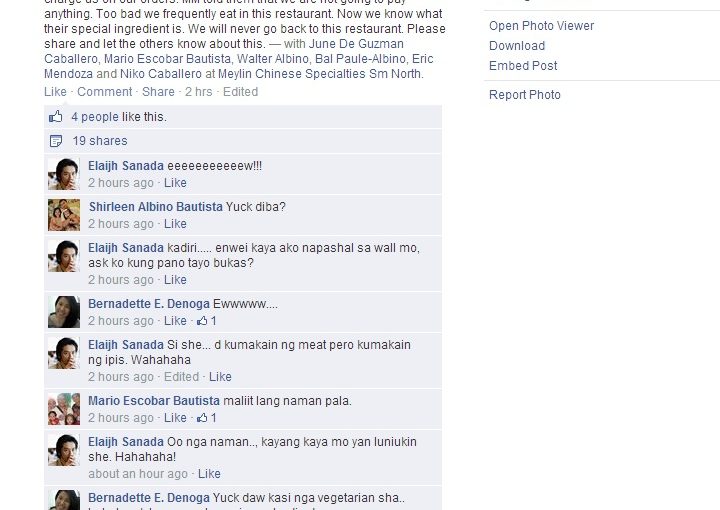Click the thumbs-up icon beside '4 people like this'

[x=56, y=117]
